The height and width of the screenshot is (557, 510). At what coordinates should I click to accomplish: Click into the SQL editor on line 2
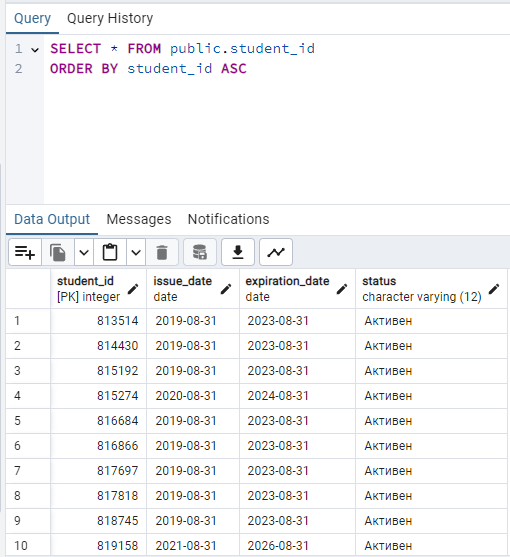coord(148,69)
